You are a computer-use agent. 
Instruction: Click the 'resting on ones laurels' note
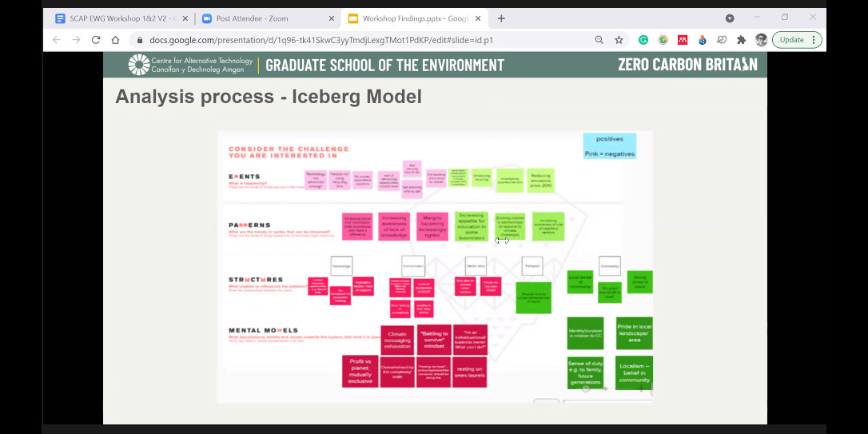[x=469, y=372]
